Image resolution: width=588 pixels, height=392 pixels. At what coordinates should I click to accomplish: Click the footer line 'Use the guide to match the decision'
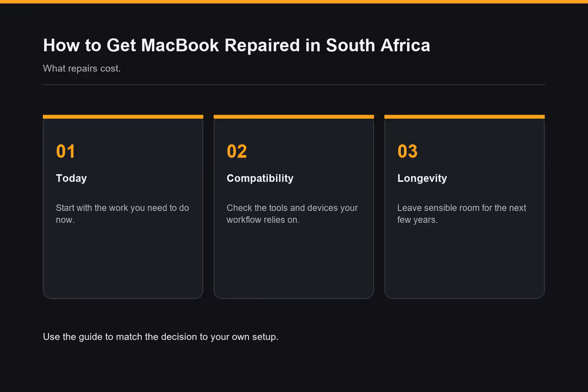coord(161,337)
